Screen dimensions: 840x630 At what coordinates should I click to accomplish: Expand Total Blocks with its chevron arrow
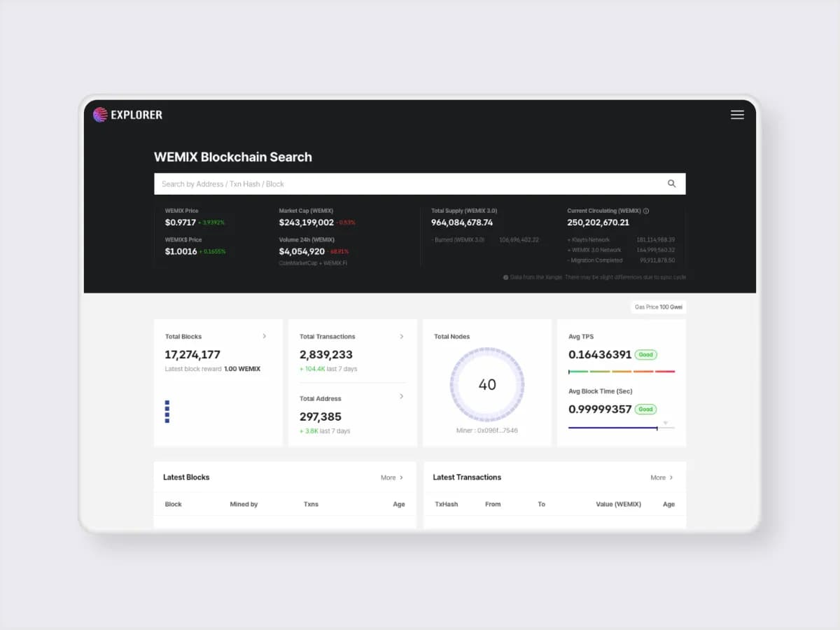[x=264, y=336]
